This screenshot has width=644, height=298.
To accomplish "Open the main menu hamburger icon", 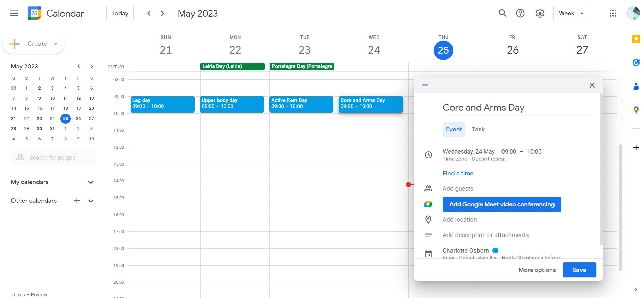I will click(14, 13).
